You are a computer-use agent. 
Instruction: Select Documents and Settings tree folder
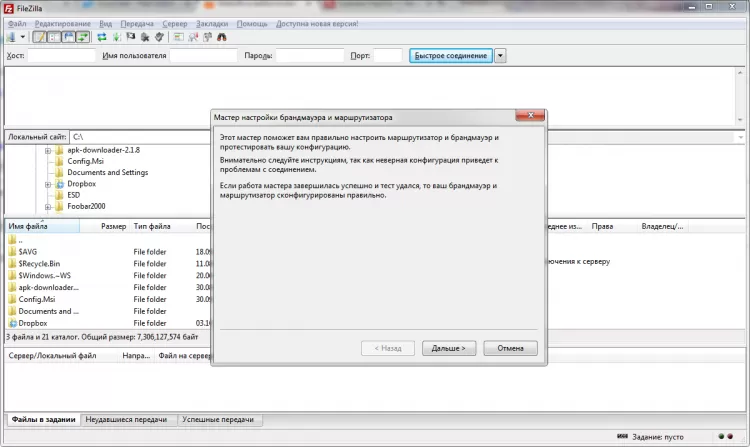pyautogui.click(x=108, y=172)
